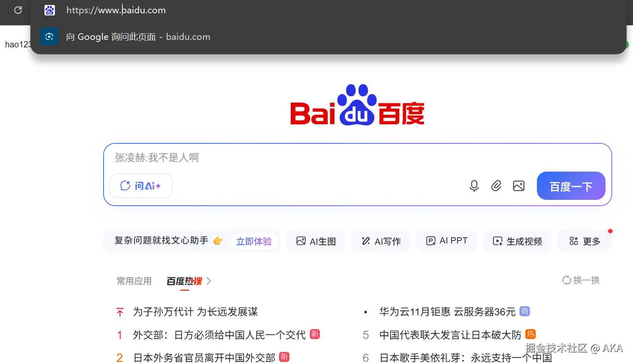Click the circular refresh icon beside 换一换
633x364 pixels.
click(566, 280)
